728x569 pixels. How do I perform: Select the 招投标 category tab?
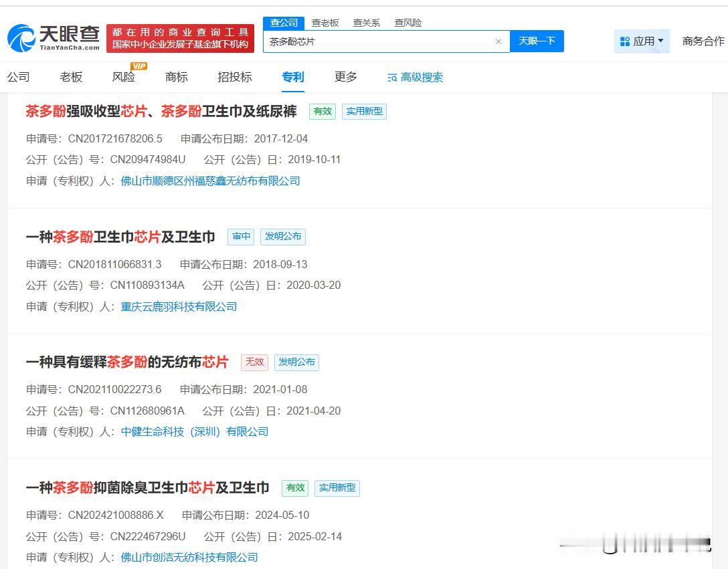pyautogui.click(x=234, y=77)
